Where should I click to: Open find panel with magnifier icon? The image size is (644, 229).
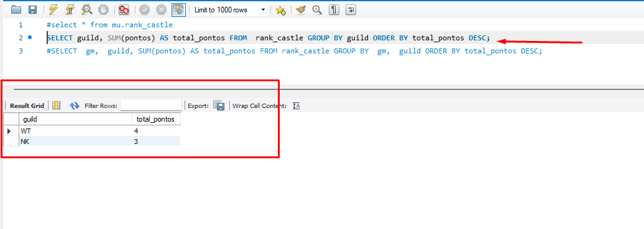coord(317,9)
